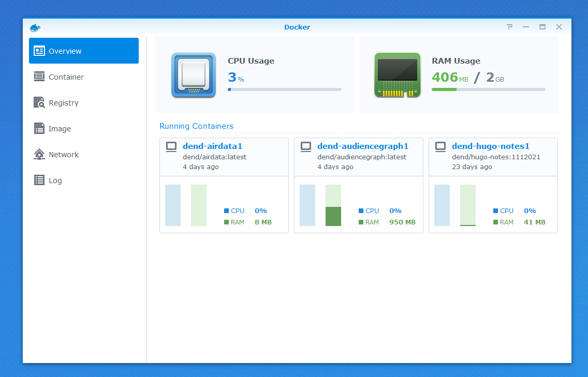Minimize the Docker window
Viewport: 588px width, 377px height.
pos(526,27)
